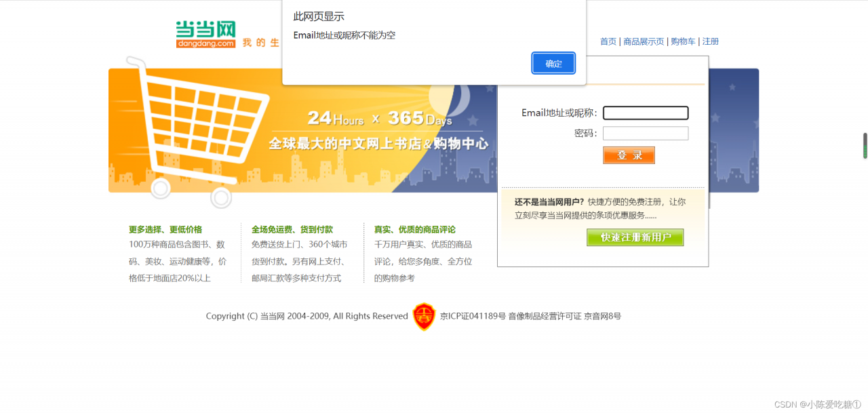Open the 注册 link

click(x=711, y=41)
